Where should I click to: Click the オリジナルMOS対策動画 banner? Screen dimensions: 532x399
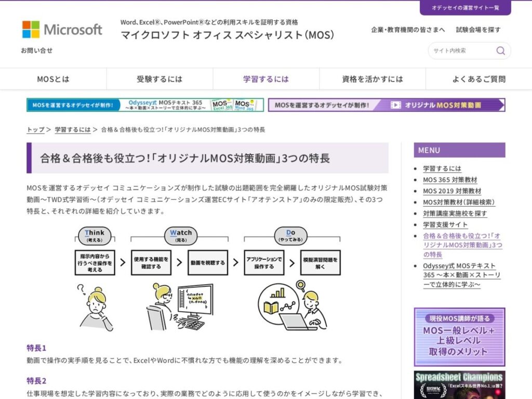point(387,105)
